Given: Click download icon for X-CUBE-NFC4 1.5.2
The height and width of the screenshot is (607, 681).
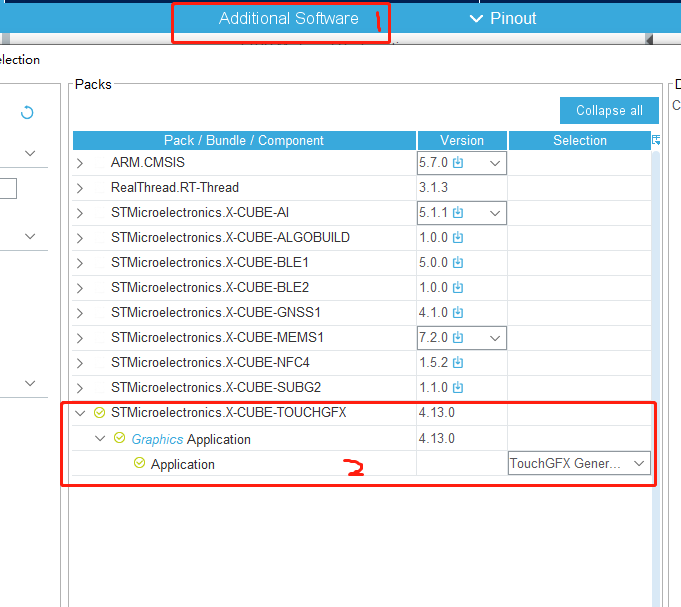Looking at the screenshot, I should (x=458, y=363).
